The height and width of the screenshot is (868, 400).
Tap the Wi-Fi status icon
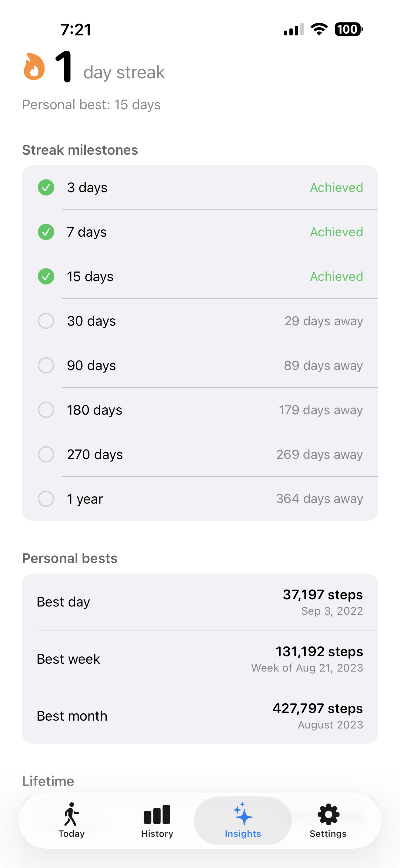[319, 29]
